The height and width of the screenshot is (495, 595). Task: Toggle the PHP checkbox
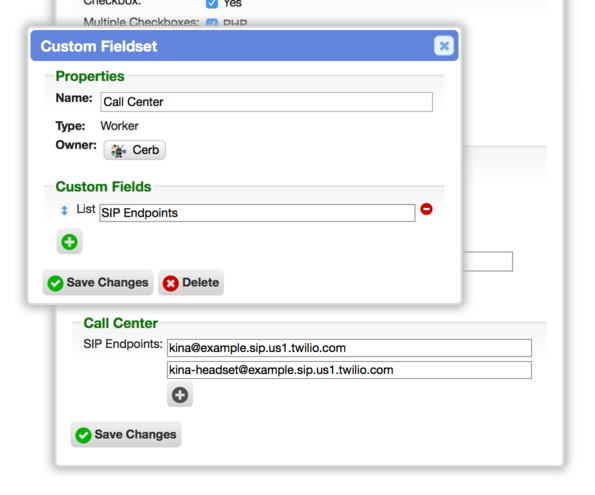(212, 23)
